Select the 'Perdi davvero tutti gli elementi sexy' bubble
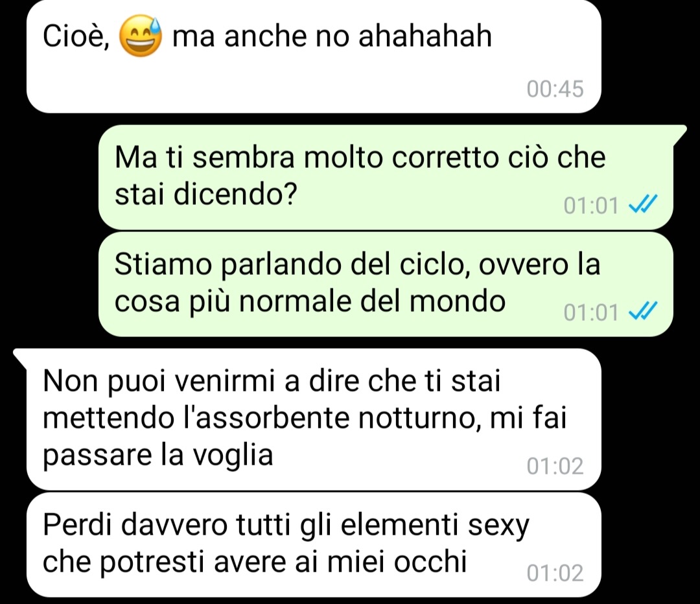The width and height of the screenshot is (700, 604). click(x=314, y=544)
